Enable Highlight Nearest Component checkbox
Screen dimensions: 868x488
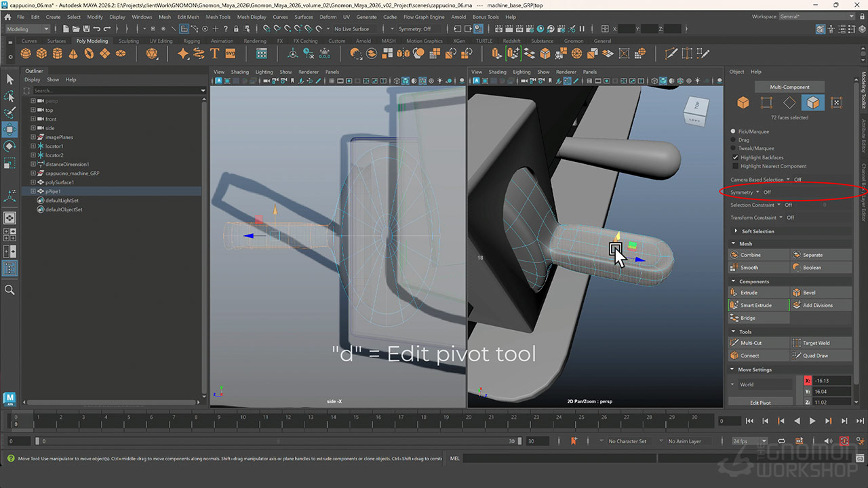pos(735,166)
